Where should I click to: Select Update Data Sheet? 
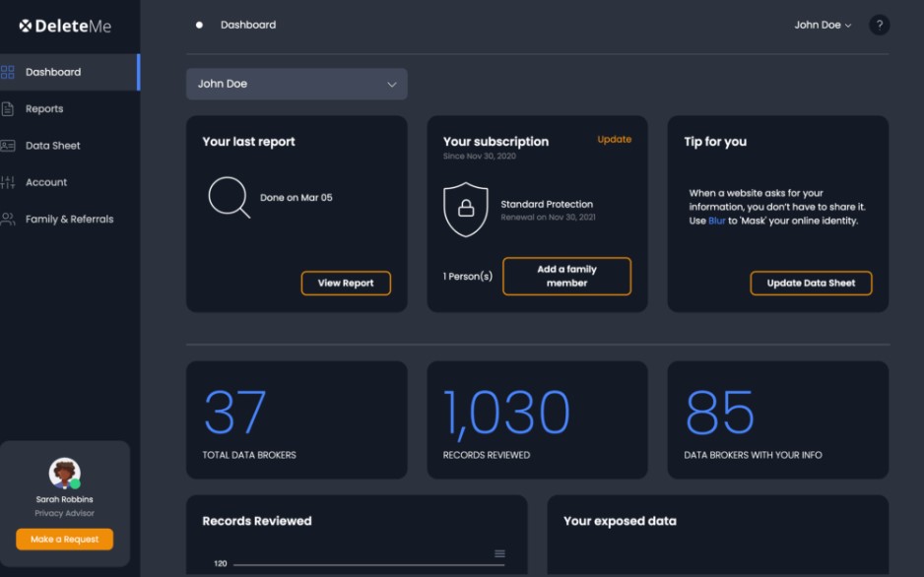click(x=811, y=283)
